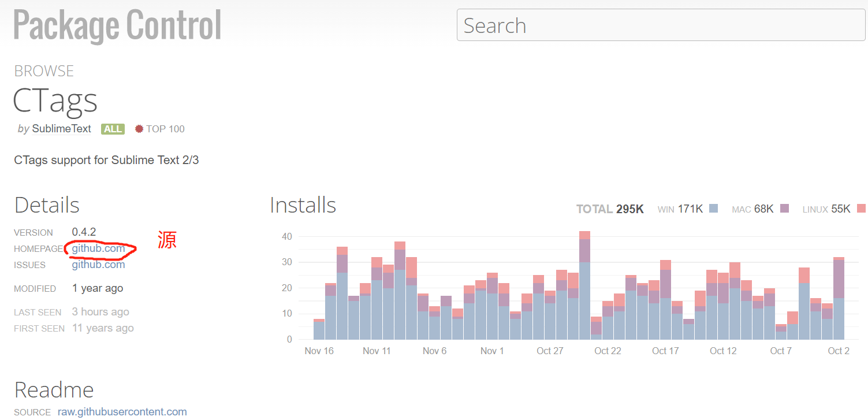Select the Installs section heading
Image resolution: width=868 pixels, height=420 pixels.
303,205
